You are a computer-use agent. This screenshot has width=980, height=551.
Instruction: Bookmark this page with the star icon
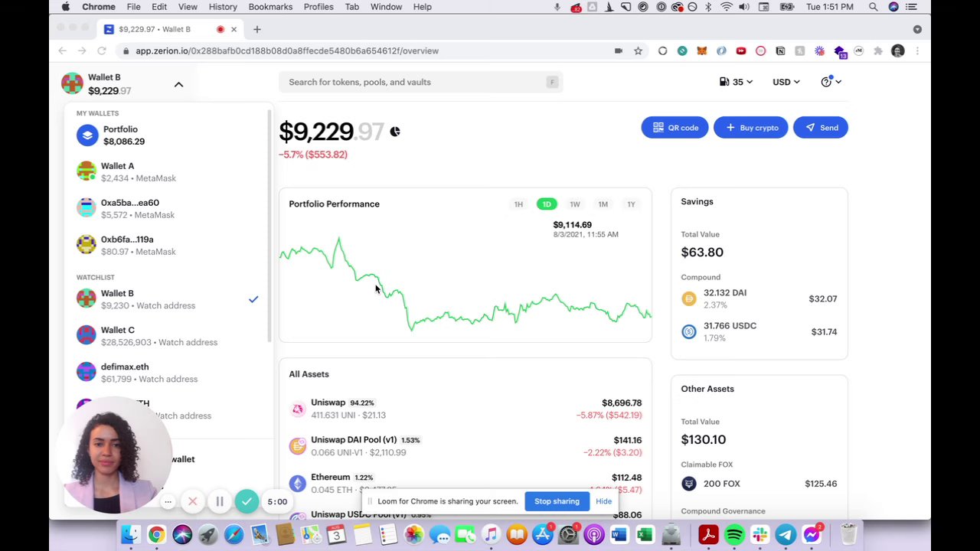[x=638, y=51]
